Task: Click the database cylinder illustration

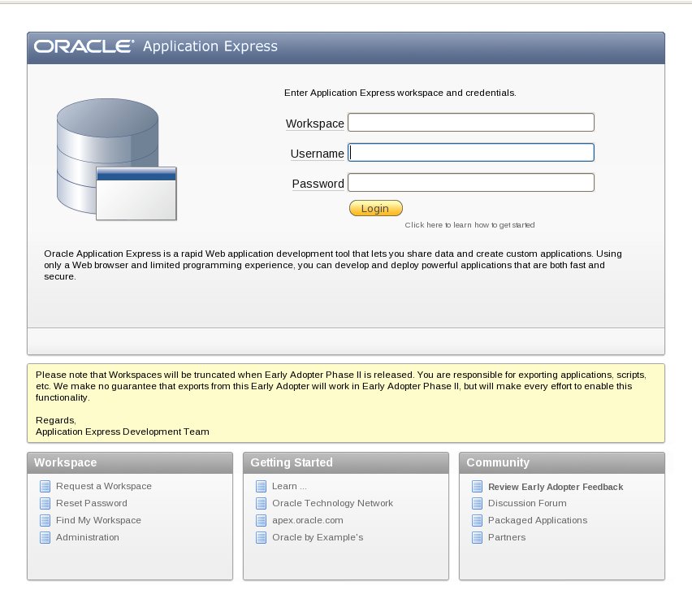Action: (x=116, y=159)
